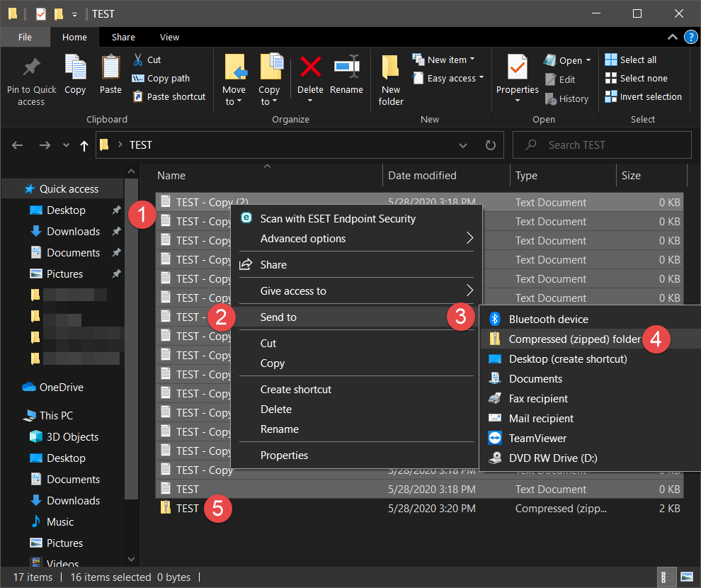Sort by the Type column header
The height and width of the screenshot is (588, 701).
click(x=563, y=176)
